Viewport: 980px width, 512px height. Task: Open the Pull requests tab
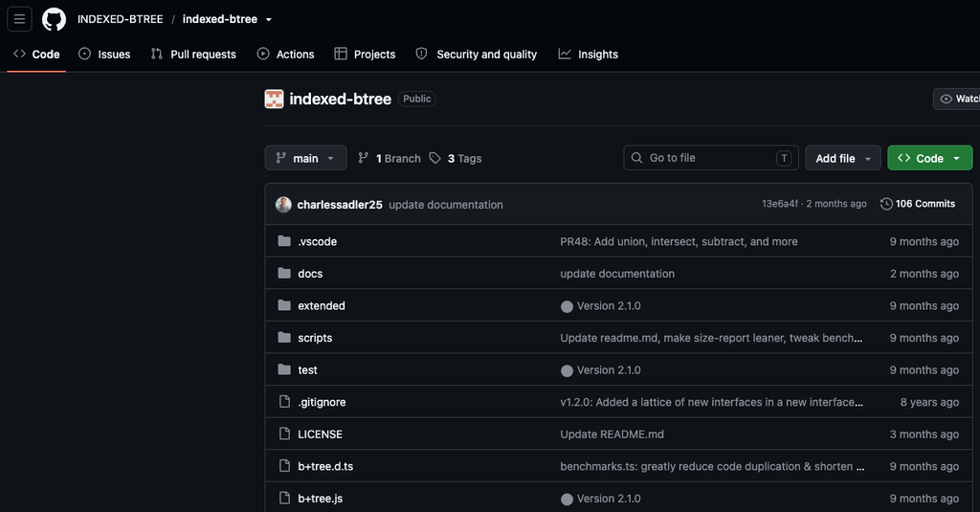pyautogui.click(x=193, y=55)
